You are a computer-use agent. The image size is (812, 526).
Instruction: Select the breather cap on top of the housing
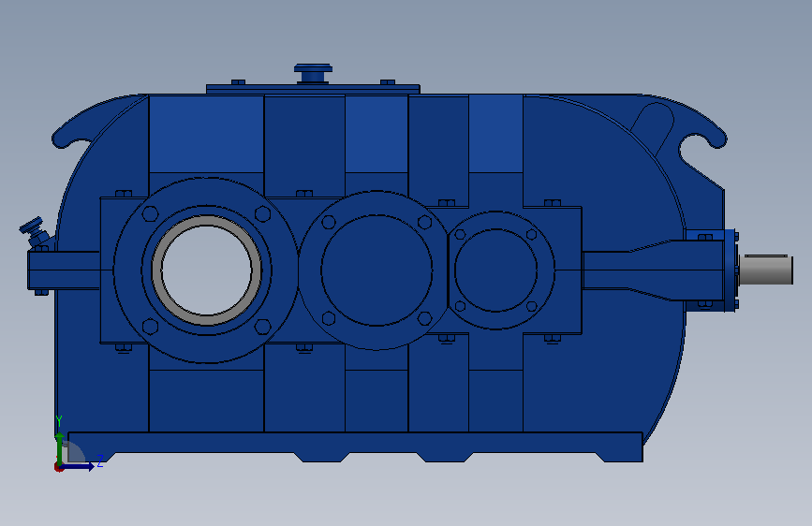click(x=314, y=73)
